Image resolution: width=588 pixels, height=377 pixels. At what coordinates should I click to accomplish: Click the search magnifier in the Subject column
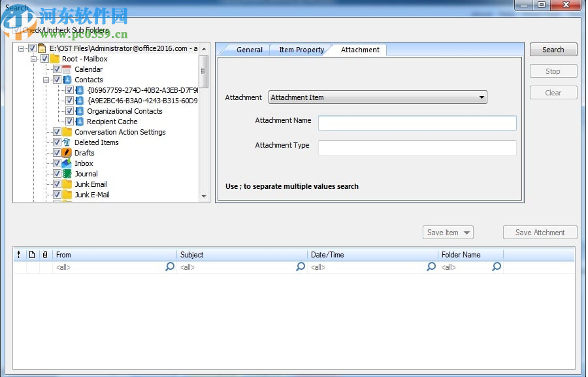pyautogui.click(x=301, y=267)
